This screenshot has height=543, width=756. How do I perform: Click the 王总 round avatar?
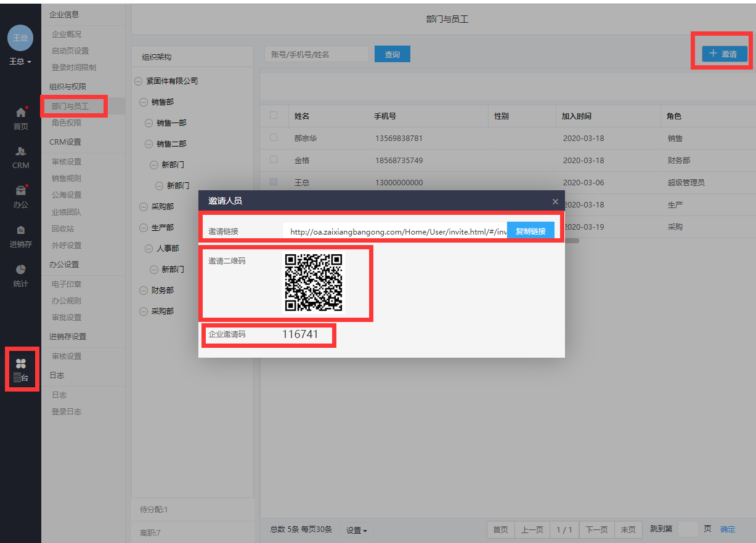click(20, 38)
